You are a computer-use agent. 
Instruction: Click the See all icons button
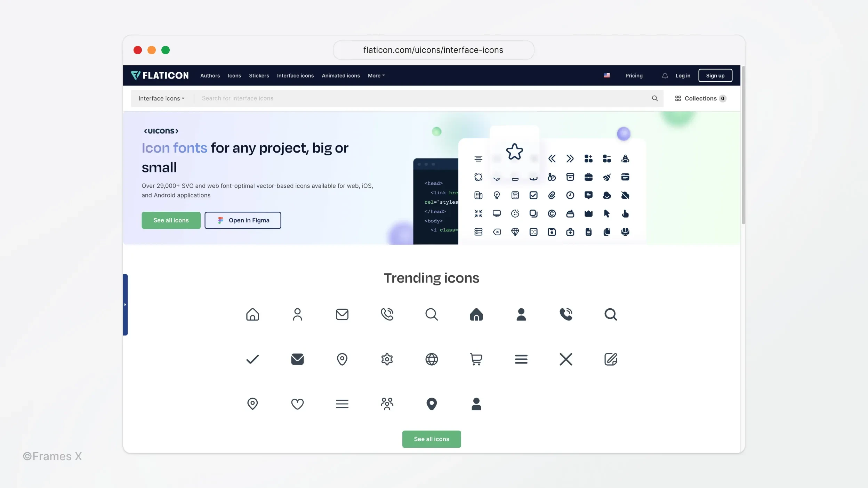tap(171, 220)
